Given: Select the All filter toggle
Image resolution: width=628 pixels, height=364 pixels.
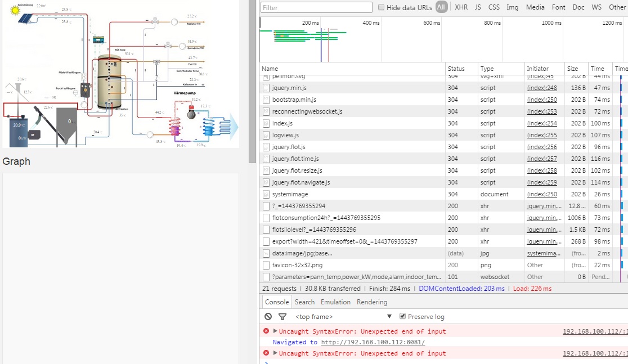Looking at the screenshot, I should [442, 7].
